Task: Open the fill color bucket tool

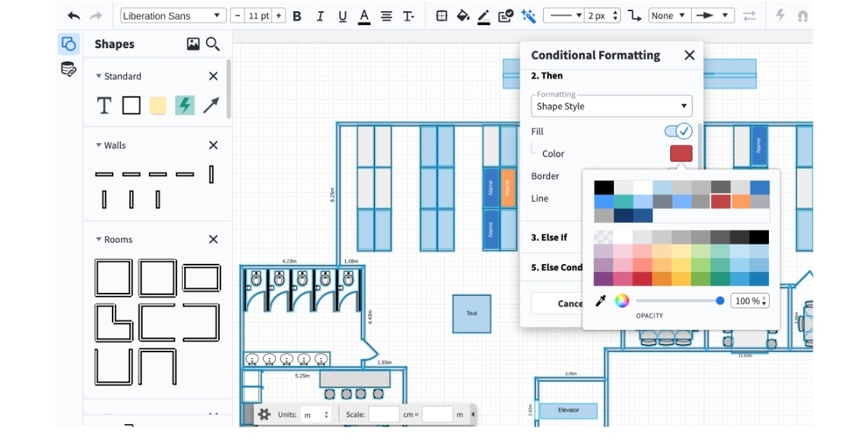Action: [x=463, y=16]
